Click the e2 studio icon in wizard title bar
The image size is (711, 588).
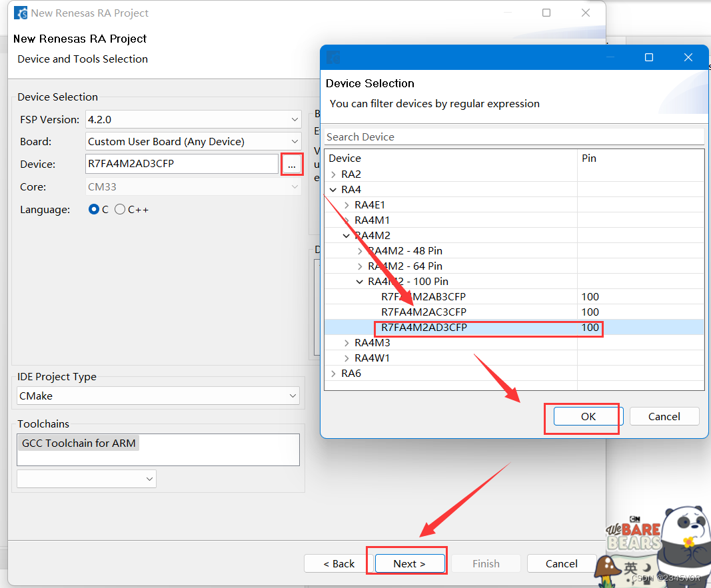tap(21, 13)
